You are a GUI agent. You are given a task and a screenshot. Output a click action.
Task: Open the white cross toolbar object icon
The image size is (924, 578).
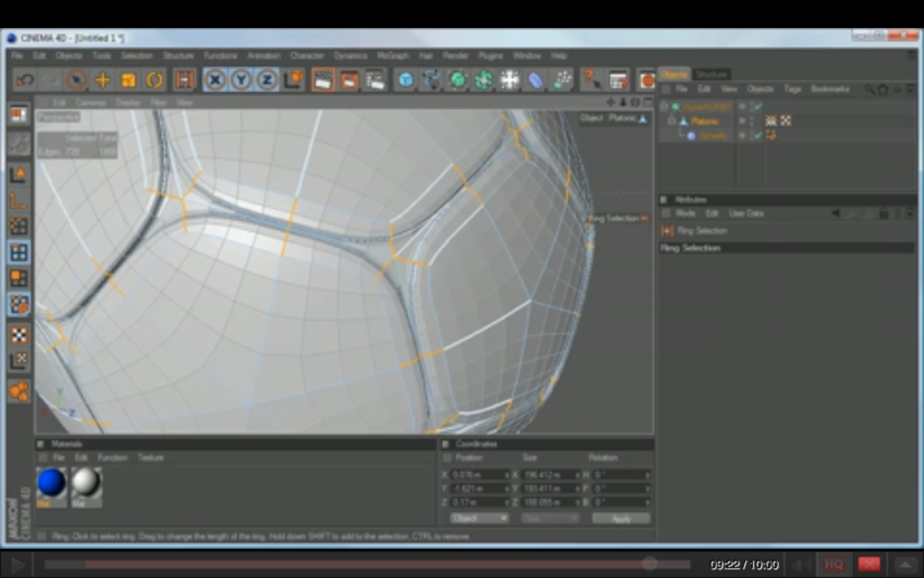[x=510, y=80]
